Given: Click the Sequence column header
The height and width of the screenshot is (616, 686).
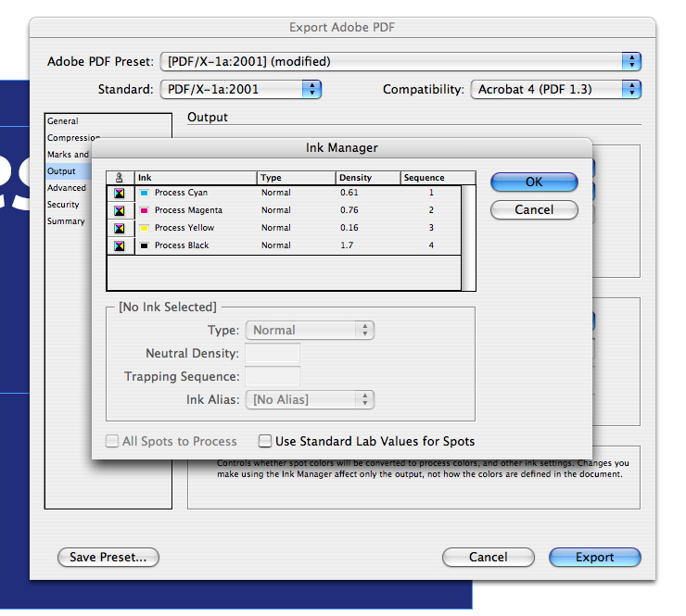Looking at the screenshot, I should [438, 178].
